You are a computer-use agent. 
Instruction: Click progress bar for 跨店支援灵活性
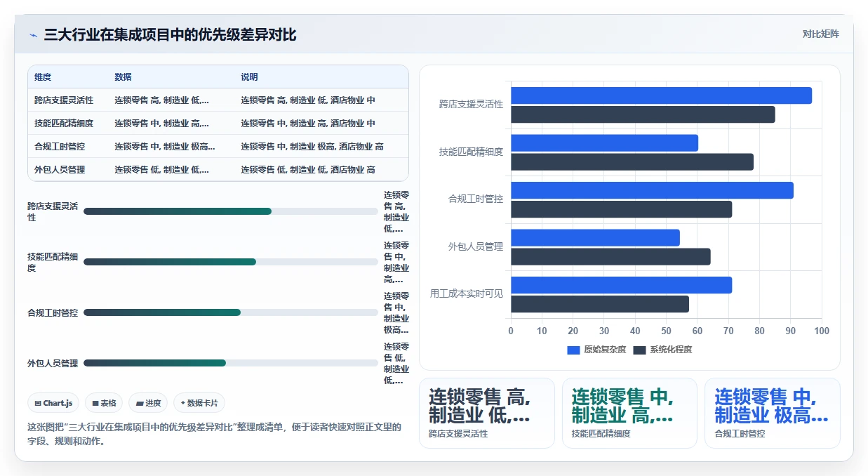(x=231, y=211)
